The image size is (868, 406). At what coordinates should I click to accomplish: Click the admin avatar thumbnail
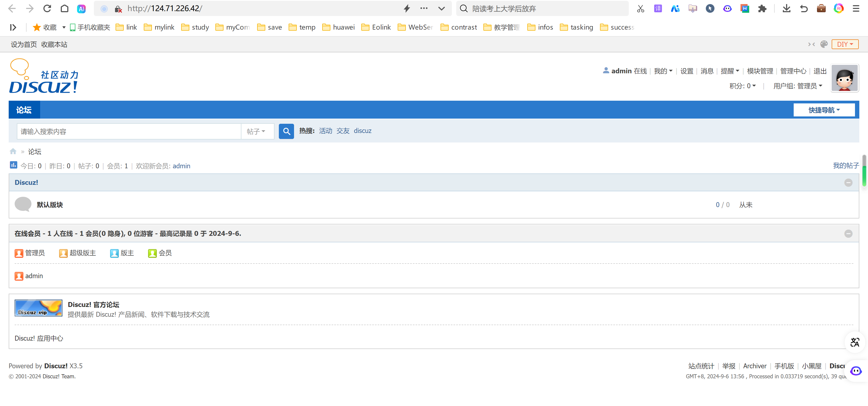844,78
